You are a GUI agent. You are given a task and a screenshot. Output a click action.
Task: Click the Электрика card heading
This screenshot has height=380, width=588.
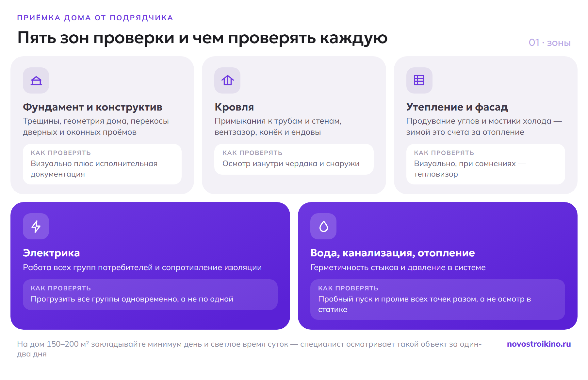(x=51, y=253)
